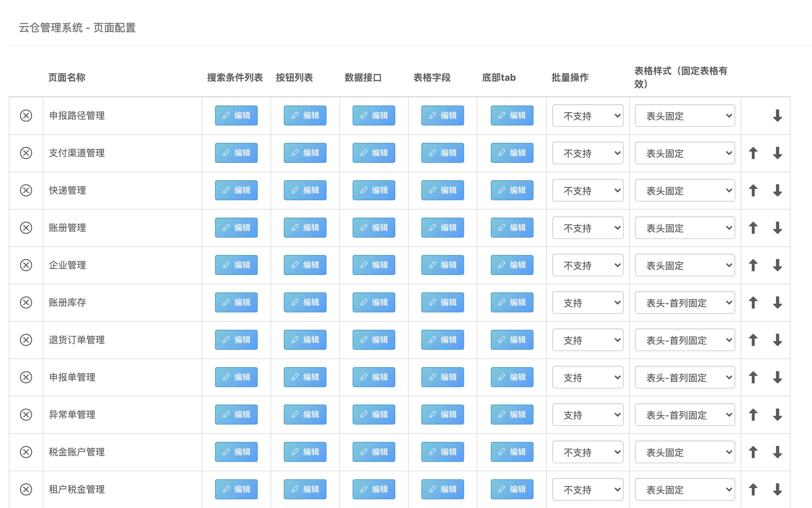Click the delete icon for 快递管理
The image size is (812, 508).
(x=26, y=191)
